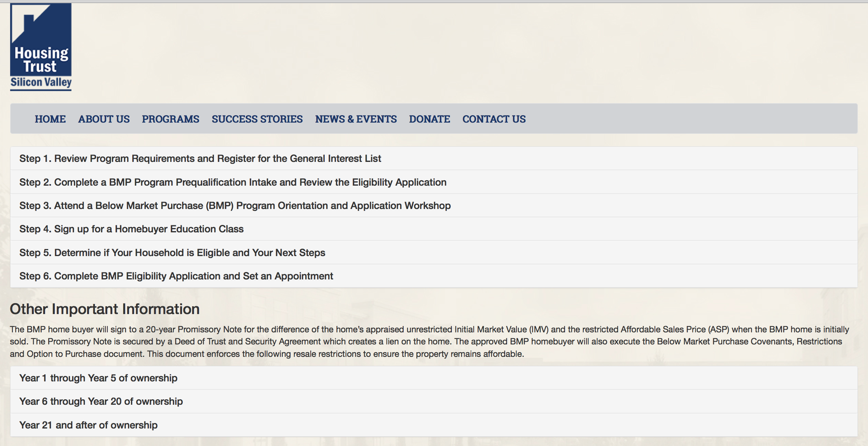868x446 pixels.
Task: Open the CONTACT US page
Action: pos(494,119)
